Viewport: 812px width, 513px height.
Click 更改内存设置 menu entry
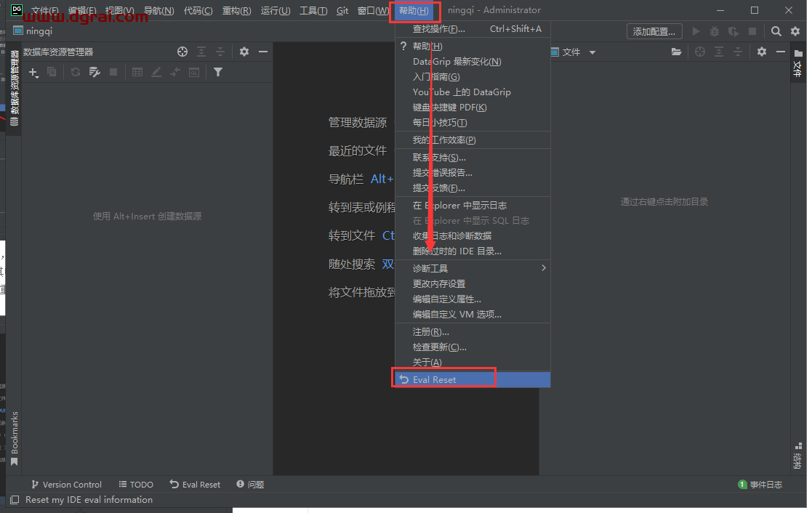point(473,283)
